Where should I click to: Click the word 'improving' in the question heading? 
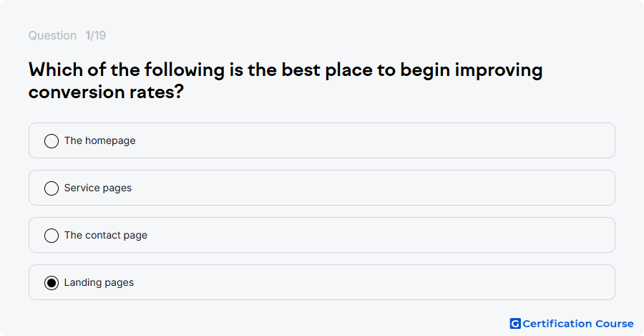tap(499, 70)
